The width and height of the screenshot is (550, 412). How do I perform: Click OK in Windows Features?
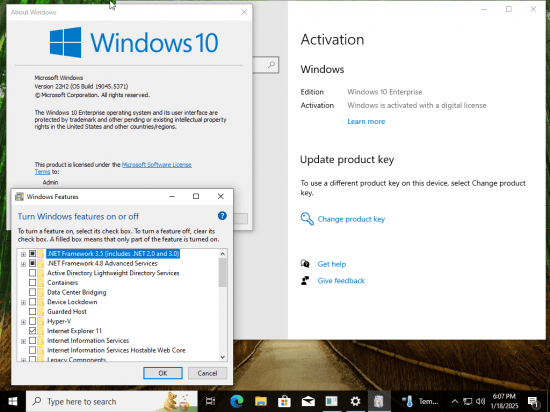tap(163, 373)
